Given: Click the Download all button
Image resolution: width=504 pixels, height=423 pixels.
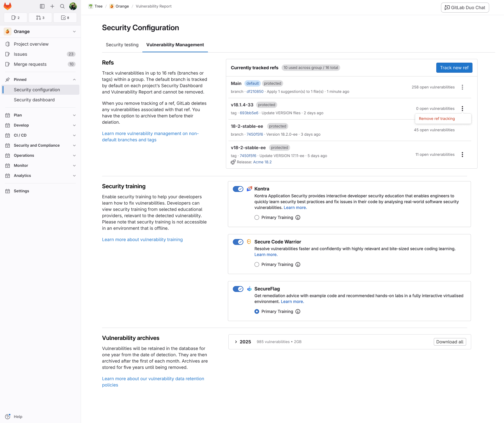Looking at the screenshot, I should (x=450, y=342).
